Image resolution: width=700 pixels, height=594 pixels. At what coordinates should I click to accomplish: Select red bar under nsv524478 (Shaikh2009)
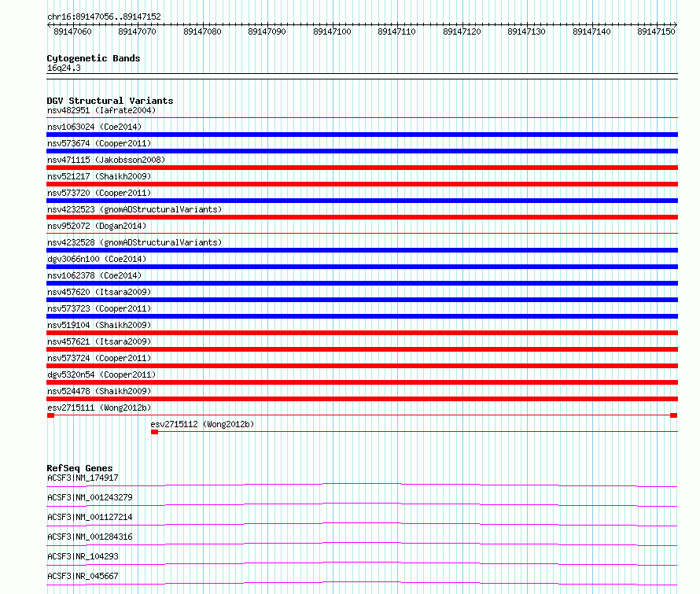(x=362, y=399)
